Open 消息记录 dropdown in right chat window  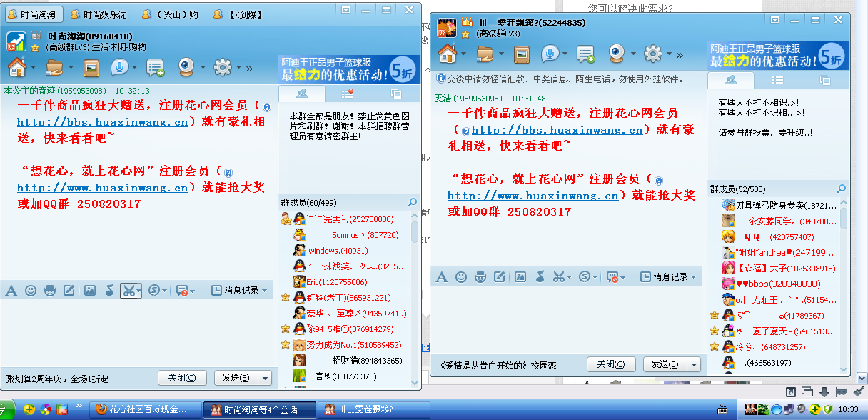(670, 276)
